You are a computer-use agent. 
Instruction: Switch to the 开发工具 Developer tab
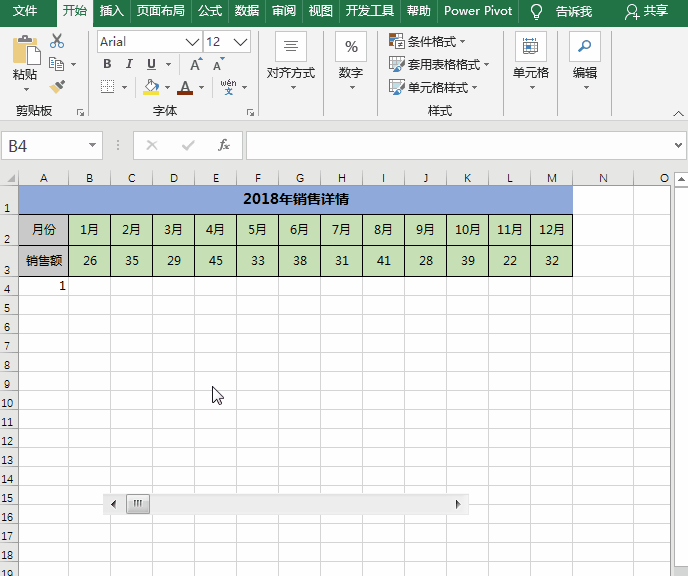pos(369,11)
